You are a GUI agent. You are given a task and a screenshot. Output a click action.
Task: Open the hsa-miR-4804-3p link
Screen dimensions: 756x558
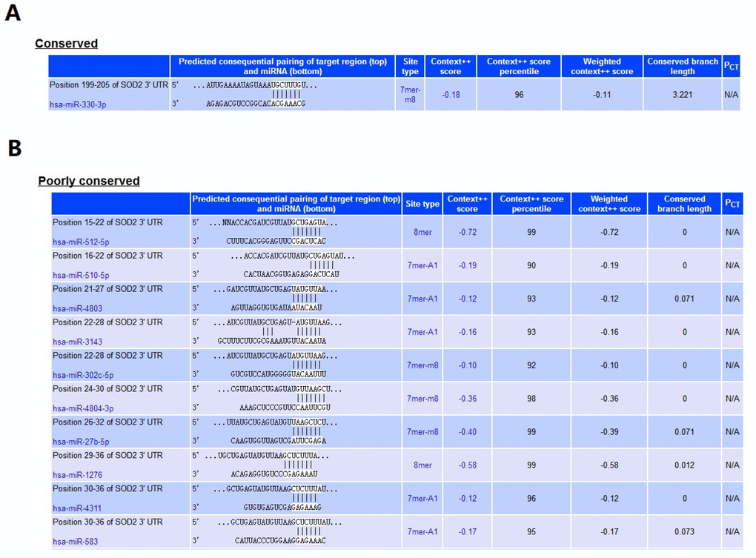coord(82,408)
